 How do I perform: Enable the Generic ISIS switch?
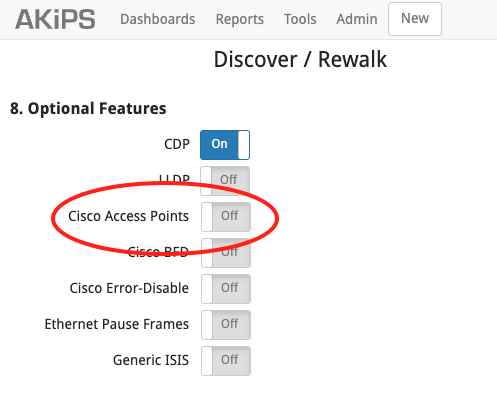click(x=226, y=361)
